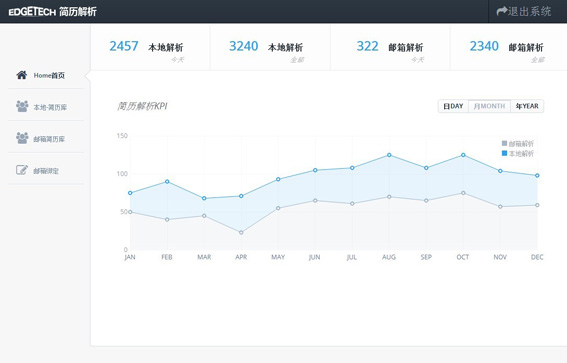Click the logout arrow icon in header
The width and height of the screenshot is (567, 363).
(502, 11)
